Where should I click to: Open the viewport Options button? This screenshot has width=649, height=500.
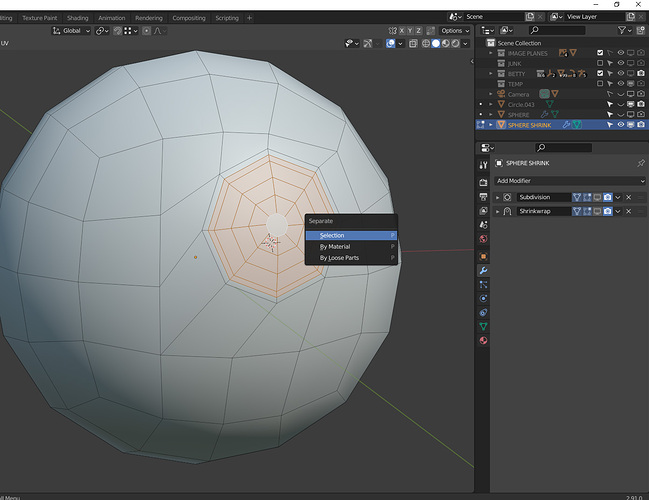(455, 31)
